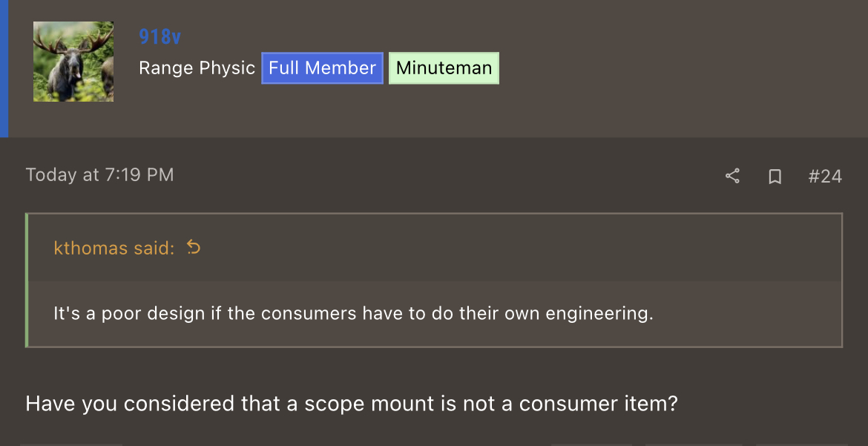This screenshot has height=446, width=868.
Task: Click the green left border of the quote
Action: pos(27,281)
